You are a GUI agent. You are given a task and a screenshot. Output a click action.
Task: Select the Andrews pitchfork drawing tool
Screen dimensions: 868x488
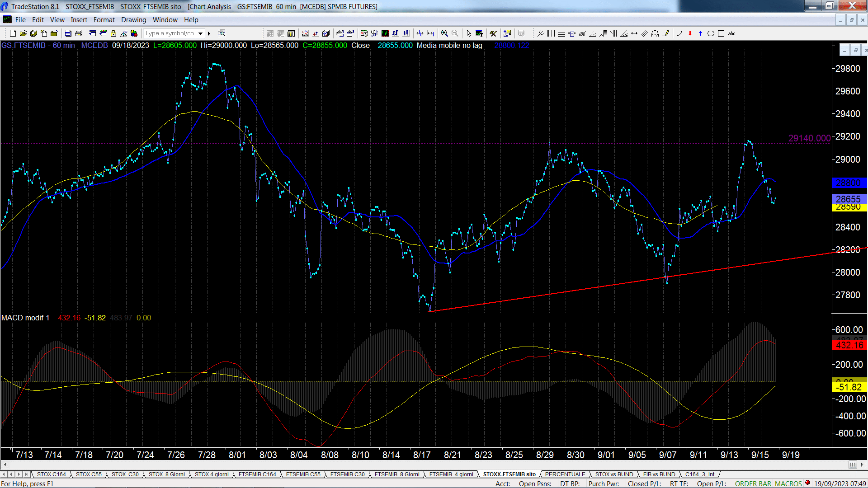click(541, 33)
